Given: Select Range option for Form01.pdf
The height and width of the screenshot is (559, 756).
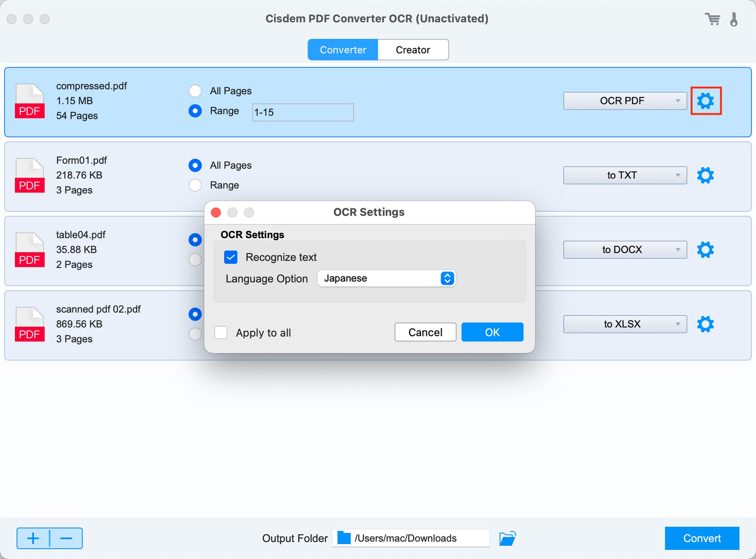Looking at the screenshot, I should point(195,185).
